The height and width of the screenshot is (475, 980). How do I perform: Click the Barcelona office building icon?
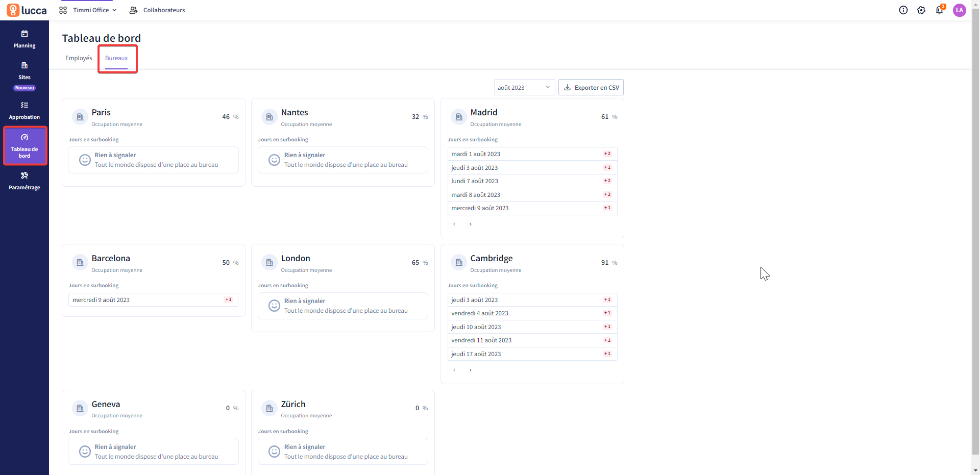(80, 263)
